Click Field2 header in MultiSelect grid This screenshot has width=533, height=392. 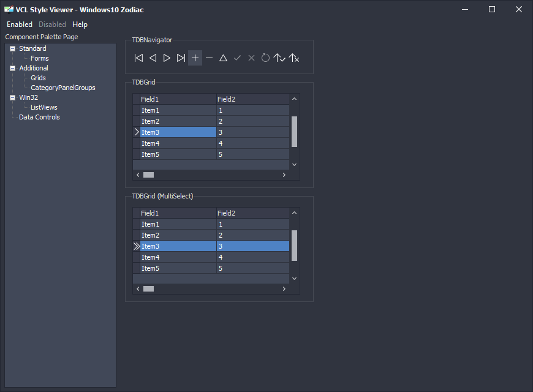coord(253,213)
